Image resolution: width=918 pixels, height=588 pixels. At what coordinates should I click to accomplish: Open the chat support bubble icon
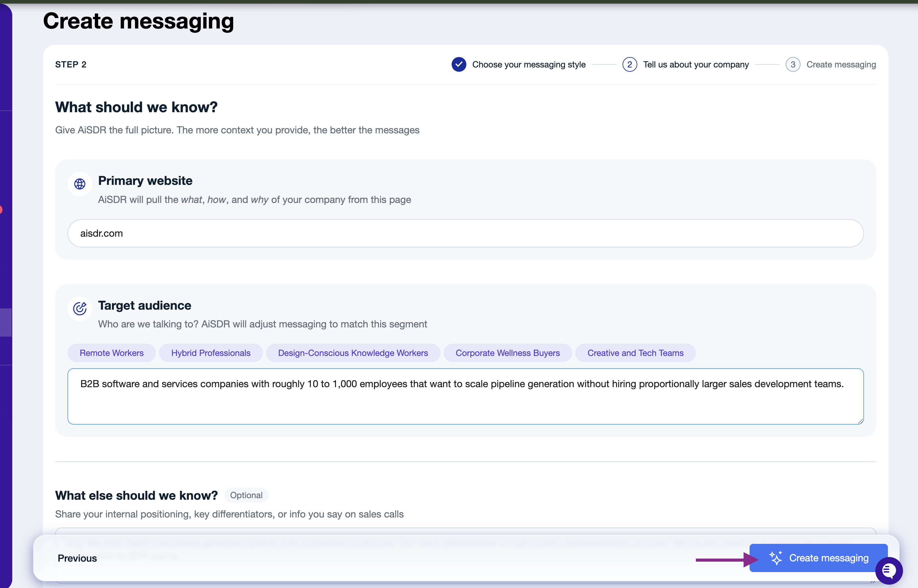pos(889,571)
